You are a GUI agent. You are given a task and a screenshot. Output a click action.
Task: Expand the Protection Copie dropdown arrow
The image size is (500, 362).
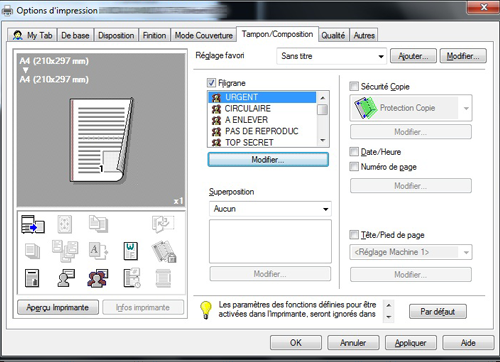point(466,108)
